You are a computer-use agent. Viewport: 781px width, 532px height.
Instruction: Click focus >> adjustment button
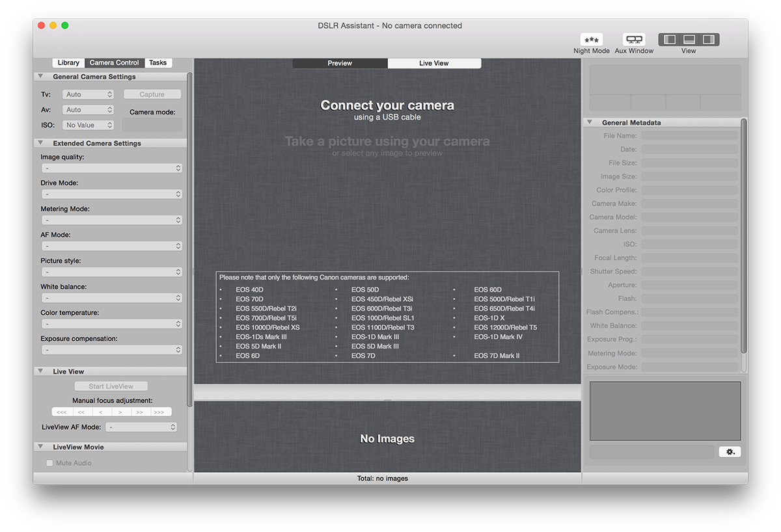tap(140, 412)
